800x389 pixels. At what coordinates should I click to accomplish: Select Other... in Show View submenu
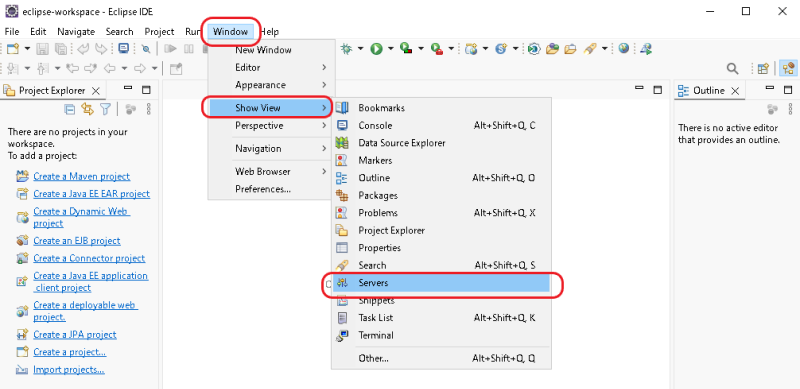tap(442, 358)
